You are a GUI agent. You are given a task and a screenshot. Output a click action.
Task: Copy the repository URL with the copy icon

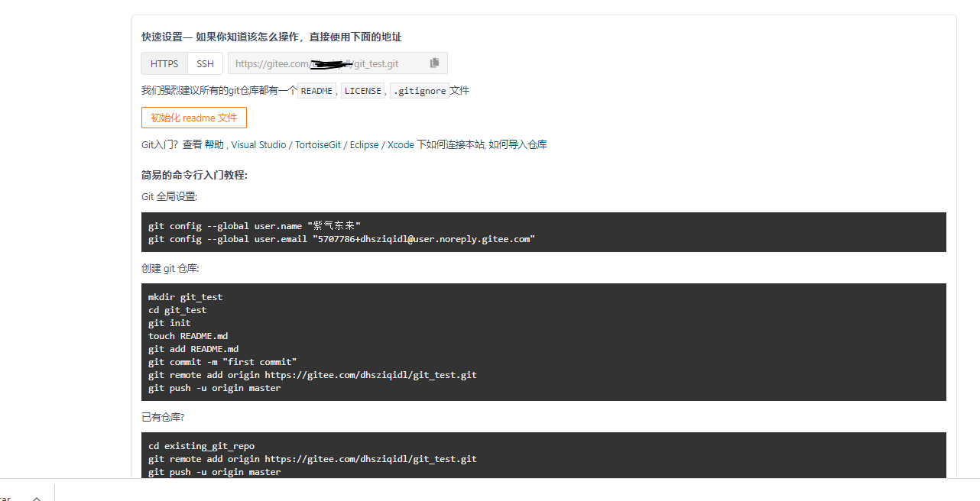point(434,63)
